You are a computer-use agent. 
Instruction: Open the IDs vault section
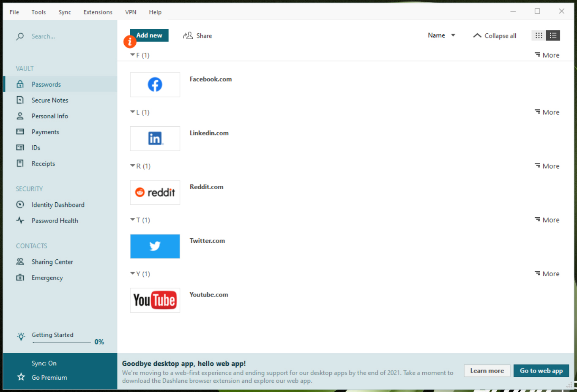[36, 147]
